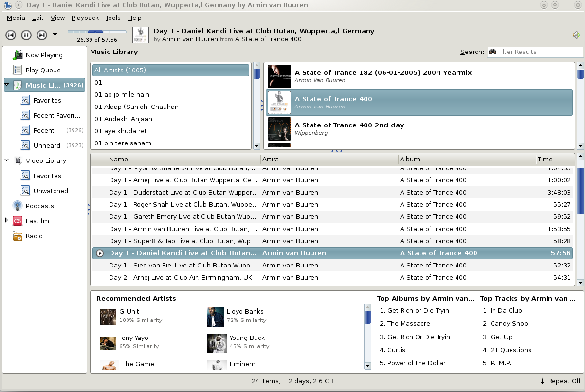Select album A State of Trance 182 Yearmix
Screen dimensions: 585x392
(x=419, y=76)
